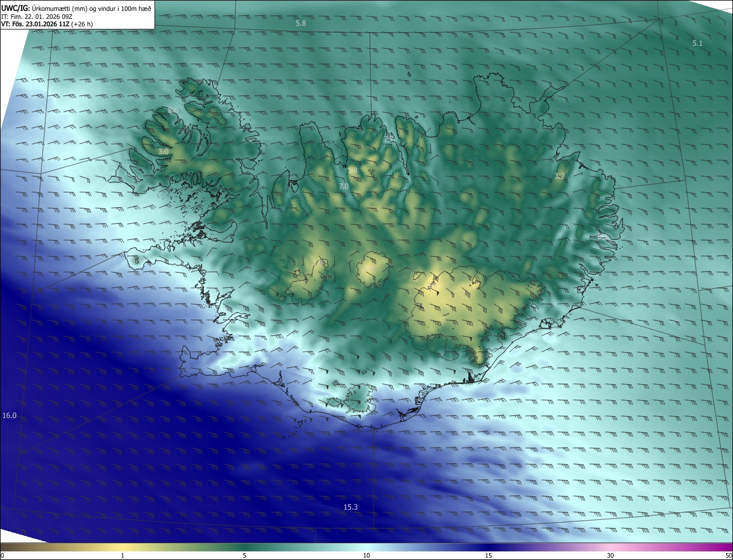Image resolution: width=733 pixels, height=560 pixels.
Task: Click the 30 label on the colour scale
Action: (610, 555)
